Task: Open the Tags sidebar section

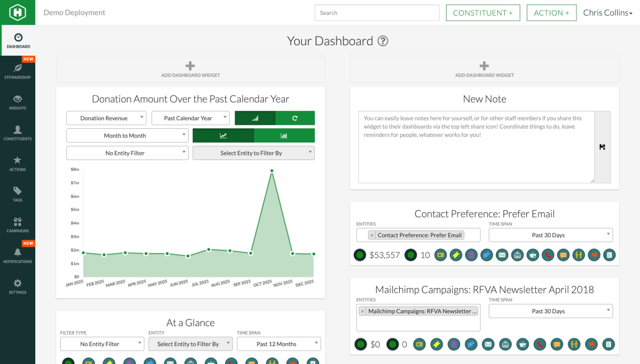Action: [18, 194]
